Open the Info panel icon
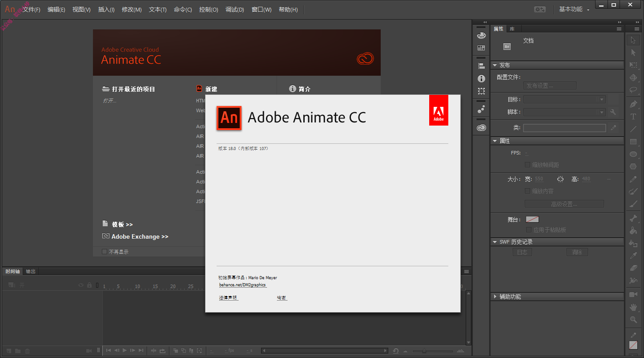 (481, 78)
